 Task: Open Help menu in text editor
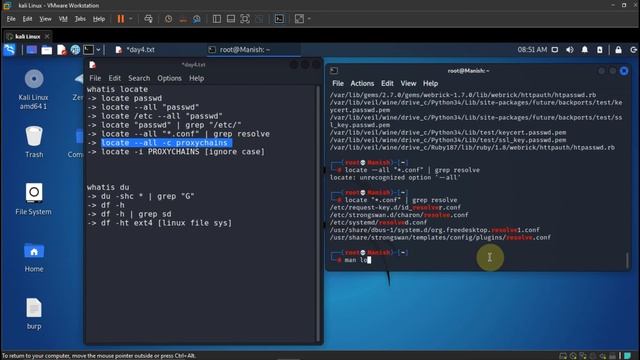196,78
